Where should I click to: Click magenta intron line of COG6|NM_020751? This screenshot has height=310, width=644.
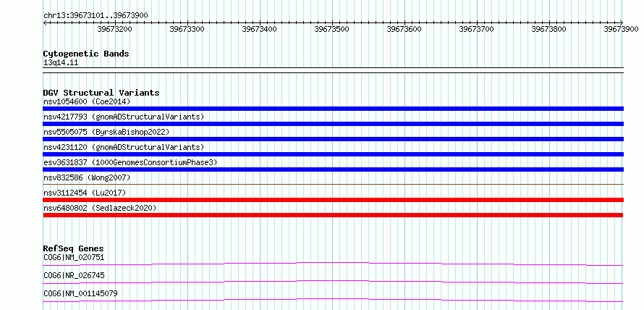333,262
